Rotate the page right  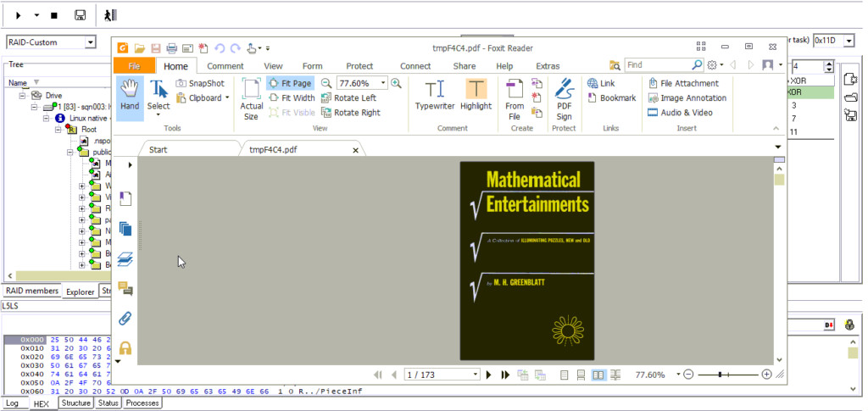(351, 113)
